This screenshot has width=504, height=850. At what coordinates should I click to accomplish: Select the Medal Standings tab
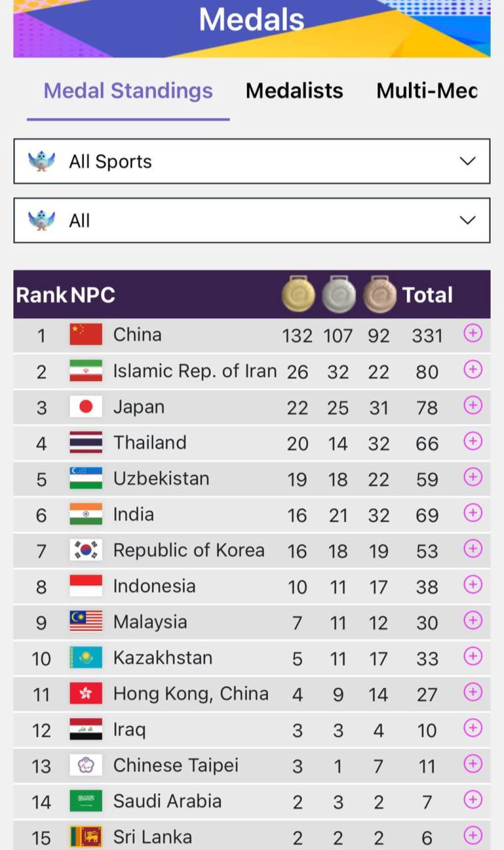pos(128,91)
